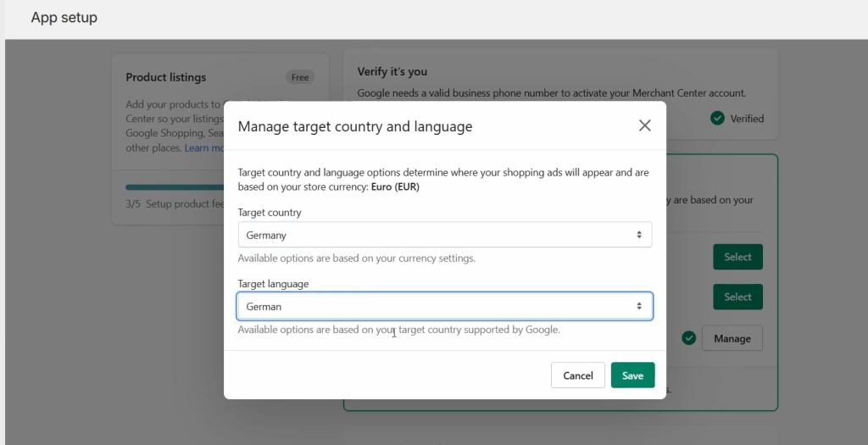Screen dimensions: 868x445
Task: Click the Free badge on Product listings
Action: (300, 77)
